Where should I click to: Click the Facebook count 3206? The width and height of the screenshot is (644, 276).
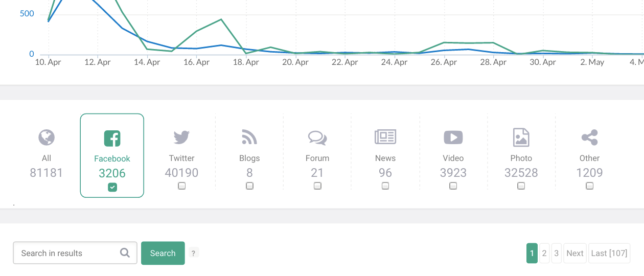112,173
